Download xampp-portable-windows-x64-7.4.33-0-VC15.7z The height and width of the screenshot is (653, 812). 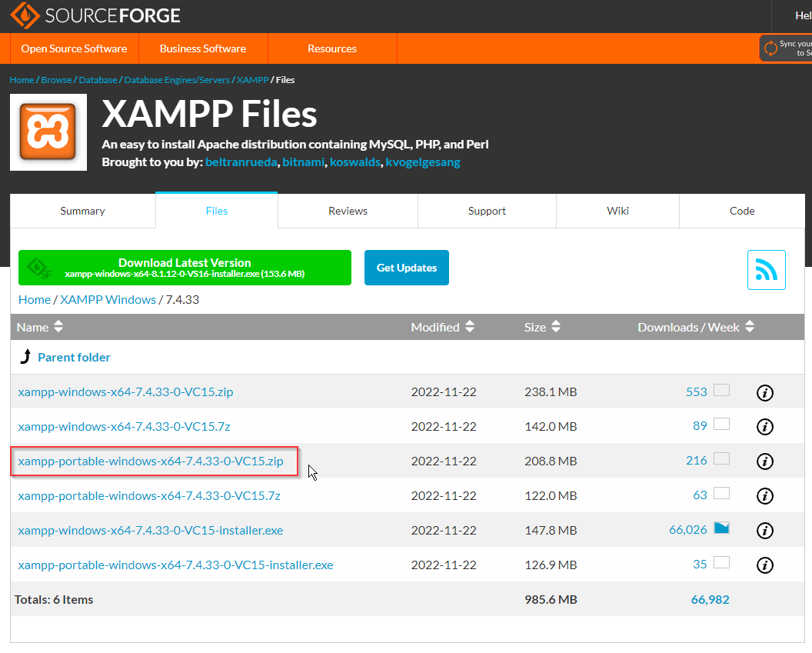pyautogui.click(x=149, y=495)
